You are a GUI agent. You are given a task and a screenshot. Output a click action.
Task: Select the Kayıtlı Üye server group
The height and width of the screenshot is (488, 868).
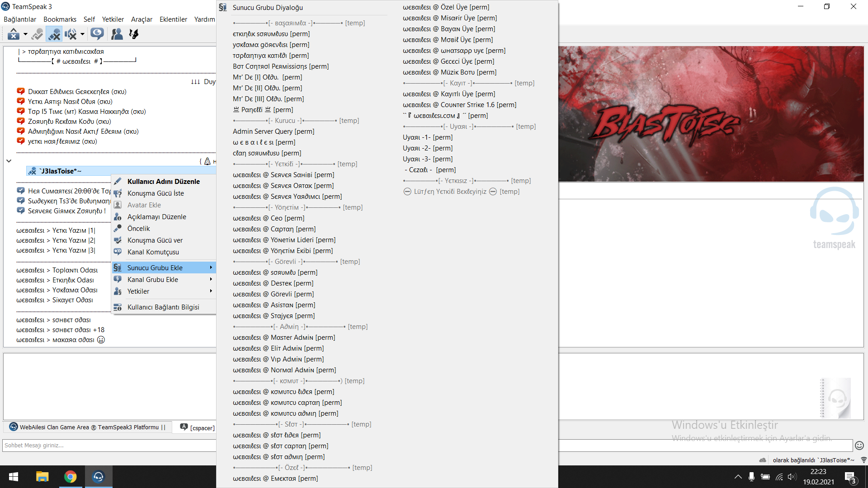pos(449,94)
